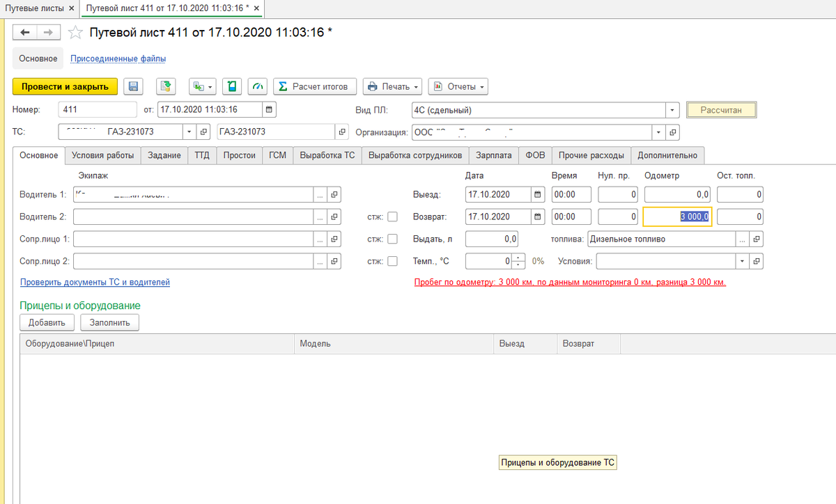
Task: Open the ТС vehicle record icon
Action: click(203, 132)
